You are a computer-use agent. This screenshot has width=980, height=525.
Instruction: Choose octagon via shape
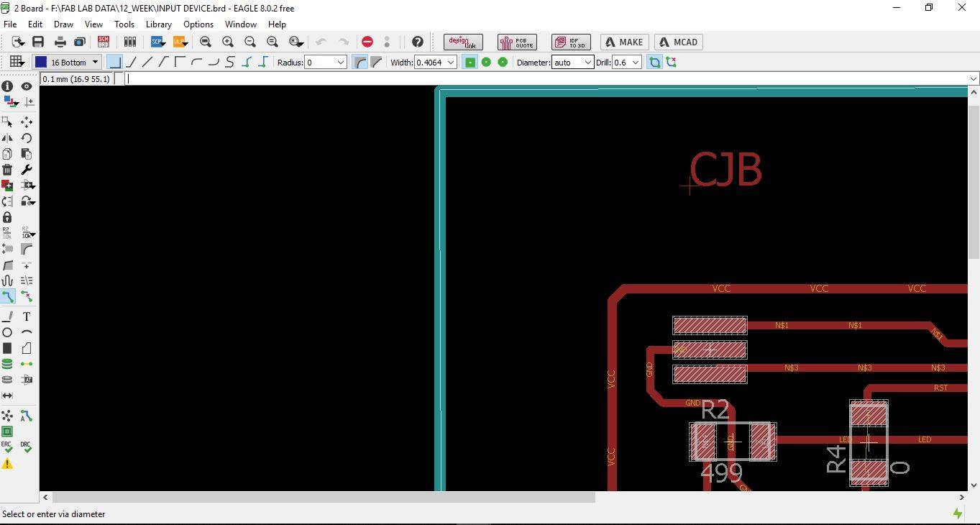tap(503, 63)
